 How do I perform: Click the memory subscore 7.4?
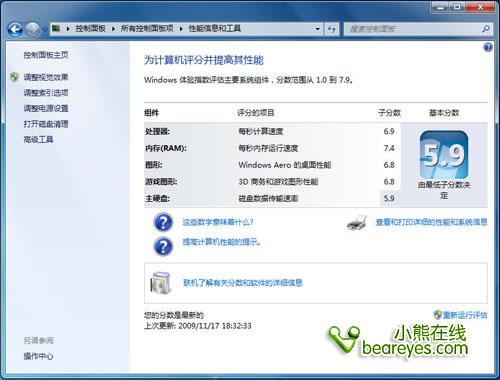389,148
